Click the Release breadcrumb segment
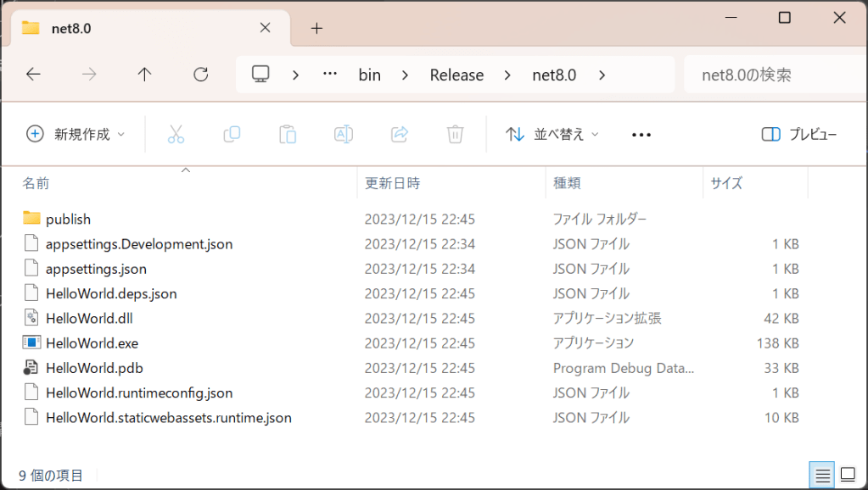 pyautogui.click(x=456, y=75)
